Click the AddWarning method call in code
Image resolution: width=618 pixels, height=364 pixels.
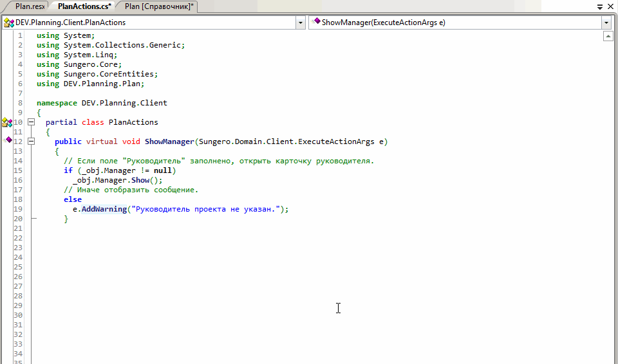[x=104, y=209]
